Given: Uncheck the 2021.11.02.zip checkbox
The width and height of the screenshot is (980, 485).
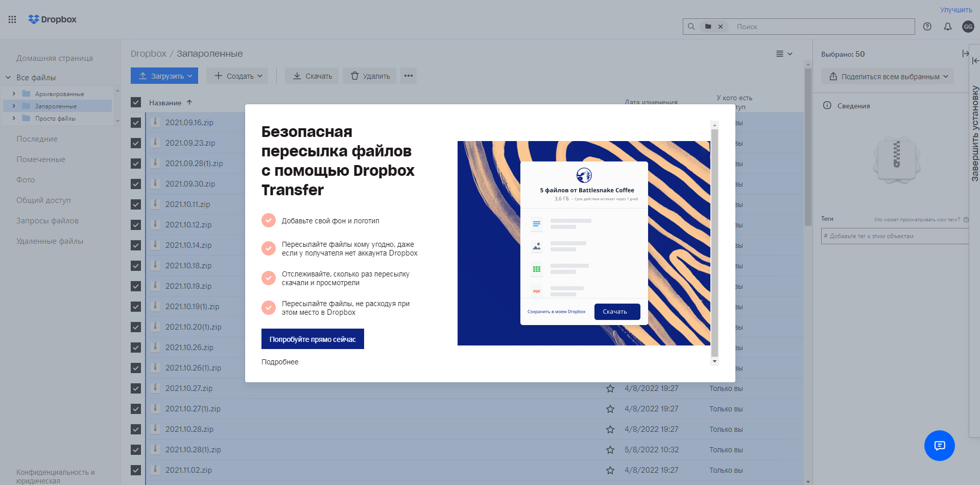Looking at the screenshot, I should (x=136, y=470).
